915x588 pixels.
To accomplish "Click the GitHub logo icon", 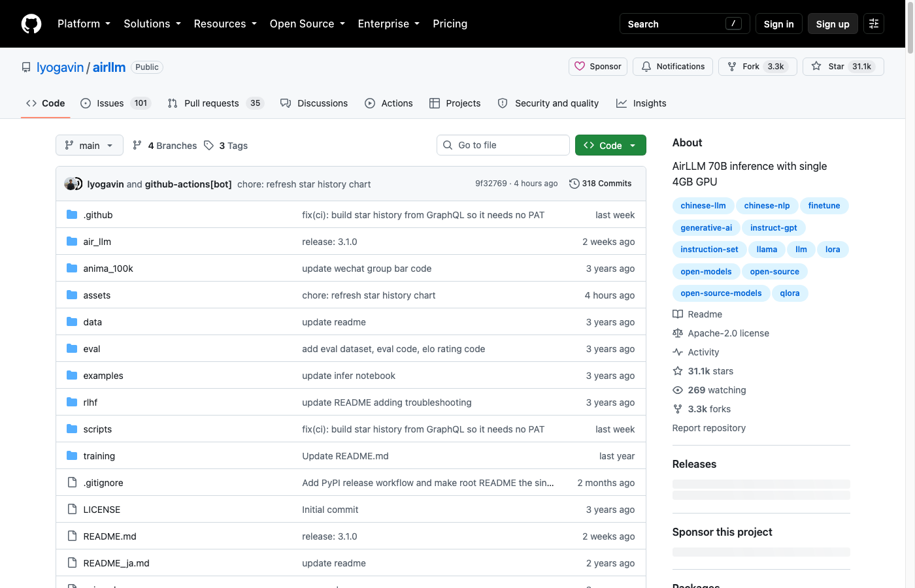I will click(31, 24).
